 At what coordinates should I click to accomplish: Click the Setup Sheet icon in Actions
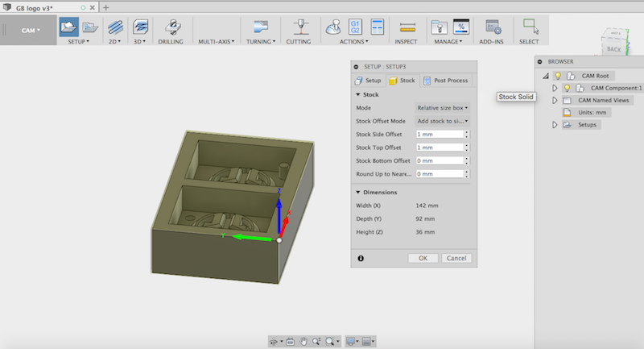click(x=377, y=27)
